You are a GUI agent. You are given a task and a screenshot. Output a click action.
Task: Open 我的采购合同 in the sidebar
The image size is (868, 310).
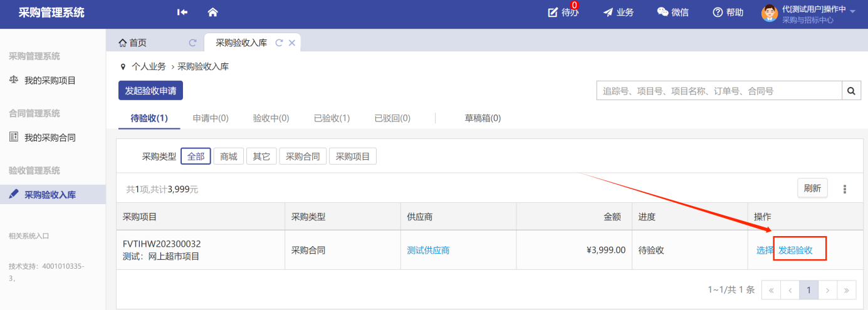[x=50, y=138]
